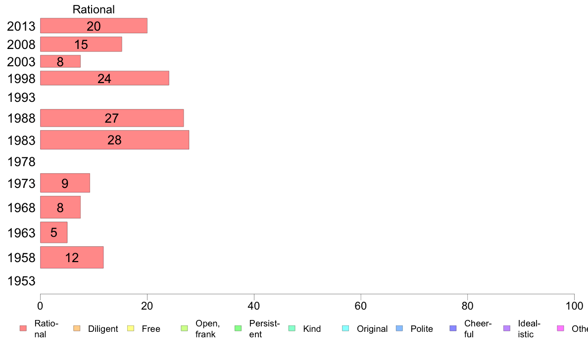This screenshot has width=588, height=364.
Task: Click the 2008 bar showing 15
Action: (x=81, y=44)
